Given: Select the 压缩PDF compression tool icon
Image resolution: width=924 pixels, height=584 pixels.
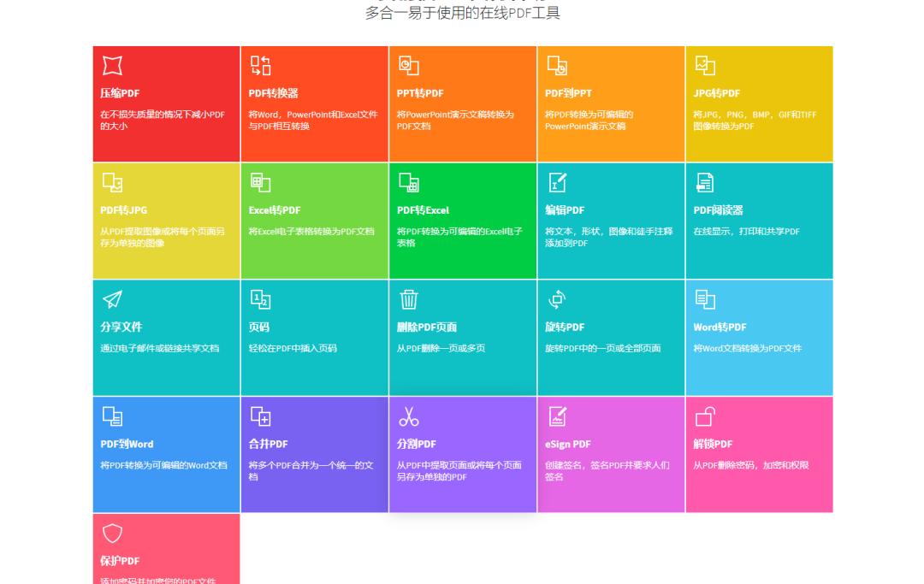Looking at the screenshot, I should pyautogui.click(x=112, y=66).
